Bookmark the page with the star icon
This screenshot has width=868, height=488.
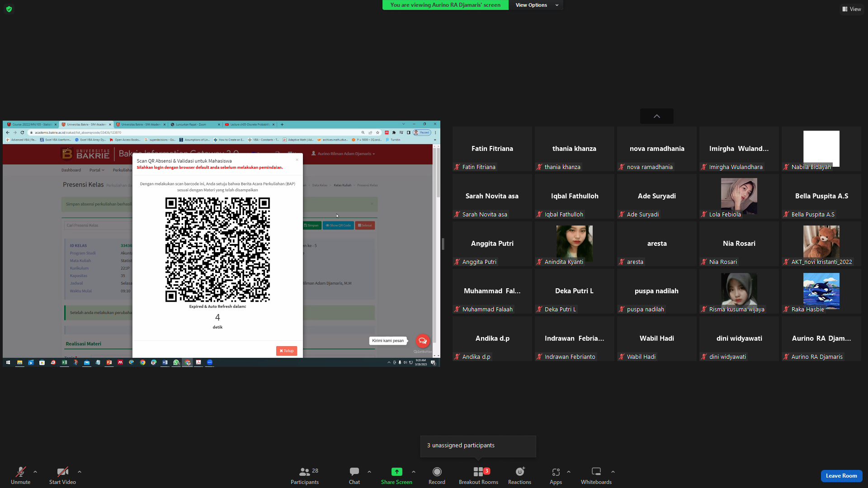pos(377,132)
